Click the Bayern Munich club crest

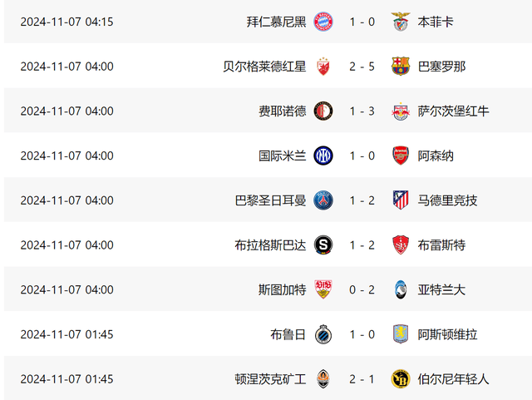323,22
